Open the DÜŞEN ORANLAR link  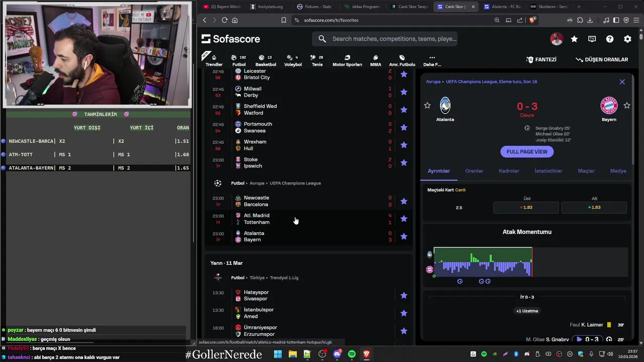click(602, 59)
